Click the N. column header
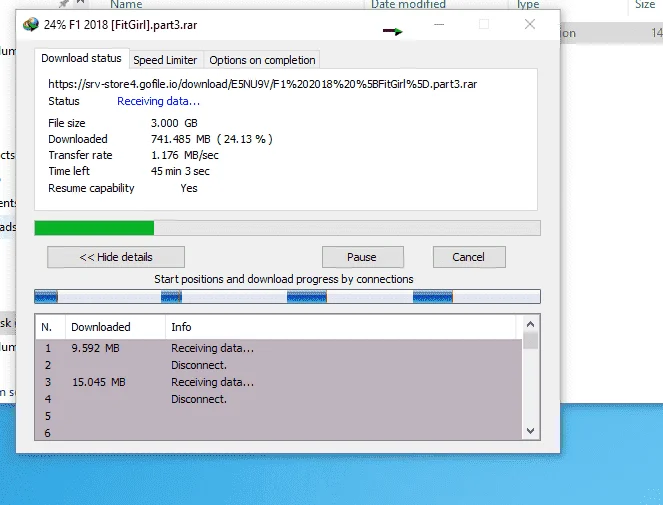 point(50,327)
